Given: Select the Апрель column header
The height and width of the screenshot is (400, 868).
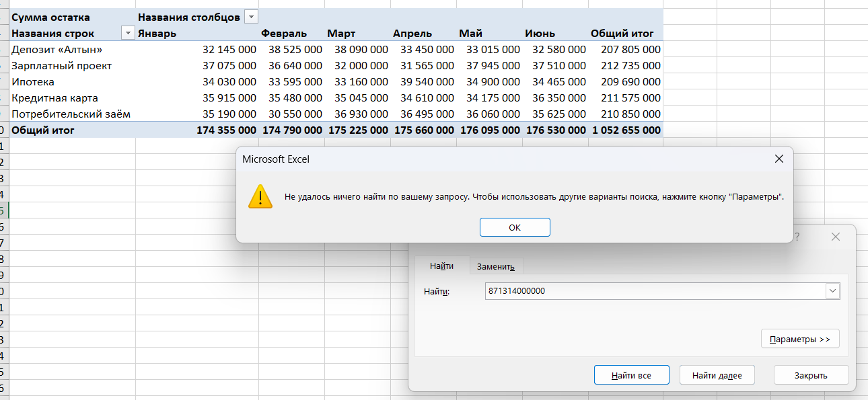Looking at the screenshot, I should 423,33.
